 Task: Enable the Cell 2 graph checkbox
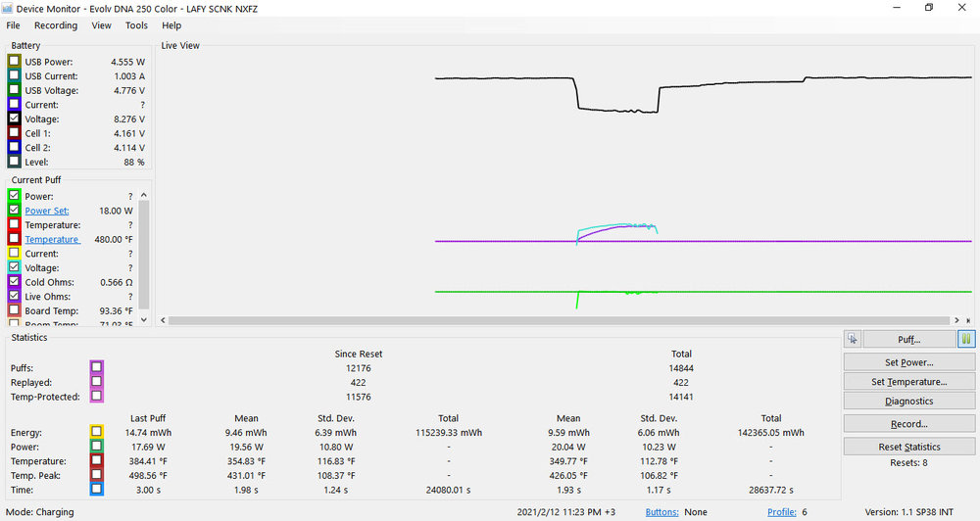(x=14, y=148)
